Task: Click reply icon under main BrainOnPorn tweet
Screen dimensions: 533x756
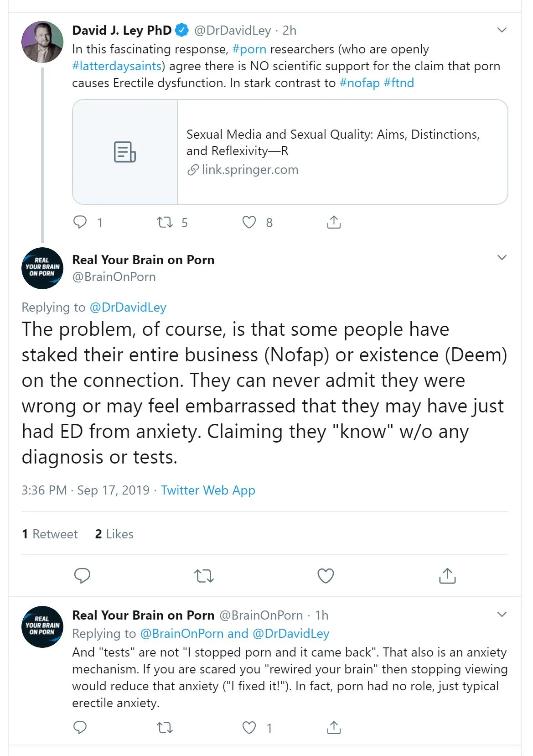Action: [x=82, y=576]
